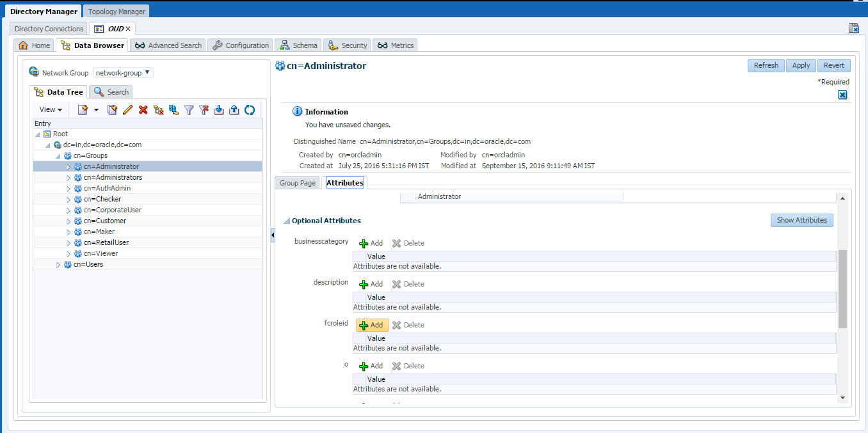This screenshot has width=868, height=433.
Task: Click the pencil edit entry icon
Action: (x=127, y=110)
